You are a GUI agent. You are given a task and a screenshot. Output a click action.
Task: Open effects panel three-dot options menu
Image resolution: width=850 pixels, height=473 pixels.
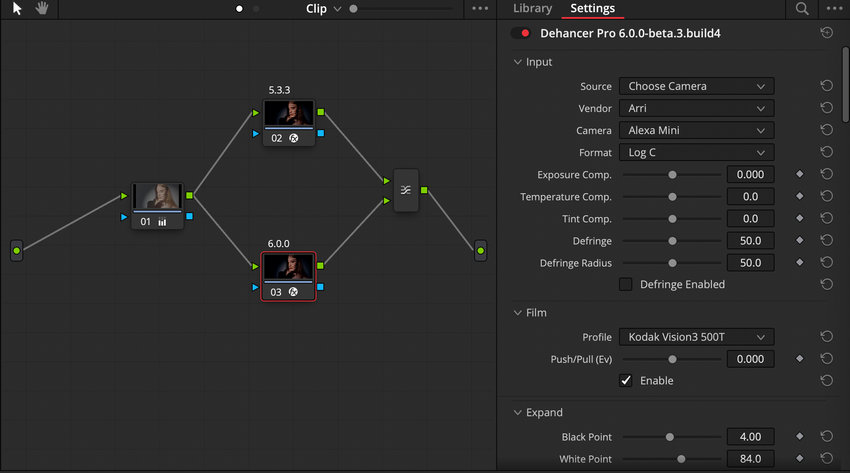coord(834,9)
